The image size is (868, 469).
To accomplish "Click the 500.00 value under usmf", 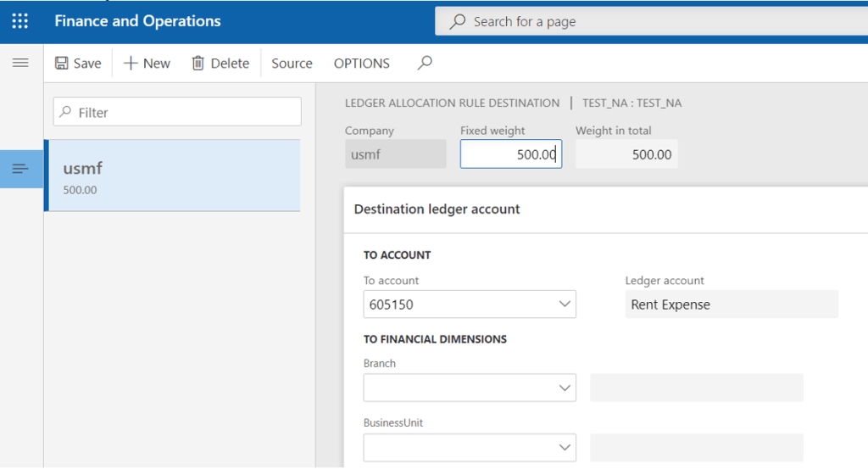I will coord(80,190).
